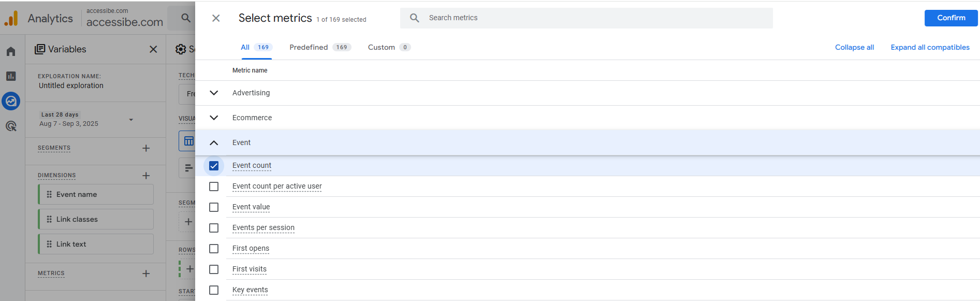The height and width of the screenshot is (301, 980).
Task: Switch to the Custom metrics tab
Action: tap(389, 47)
